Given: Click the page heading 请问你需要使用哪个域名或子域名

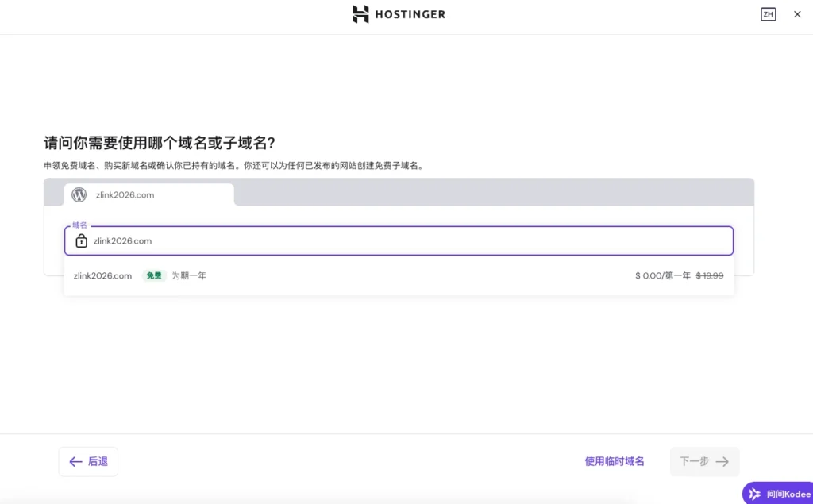Looking at the screenshot, I should pyautogui.click(x=159, y=143).
